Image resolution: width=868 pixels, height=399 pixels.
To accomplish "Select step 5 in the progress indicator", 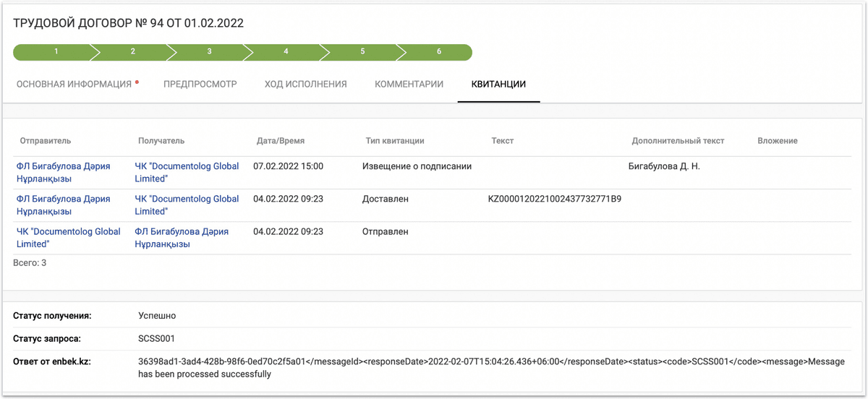I will pos(362,52).
